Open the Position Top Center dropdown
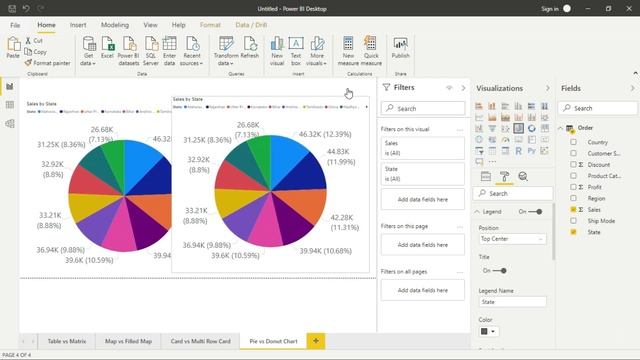640x360 pixels. 512,239
